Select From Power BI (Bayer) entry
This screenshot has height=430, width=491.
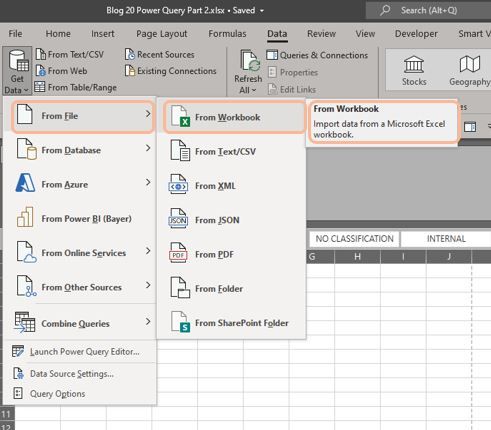pos(80,219)
